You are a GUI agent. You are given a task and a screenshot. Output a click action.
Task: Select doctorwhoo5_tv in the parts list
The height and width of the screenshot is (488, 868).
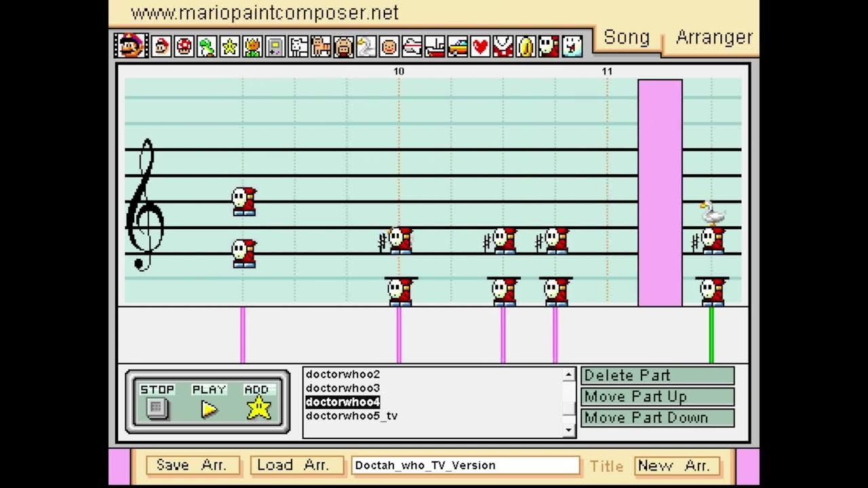(352, 416)
